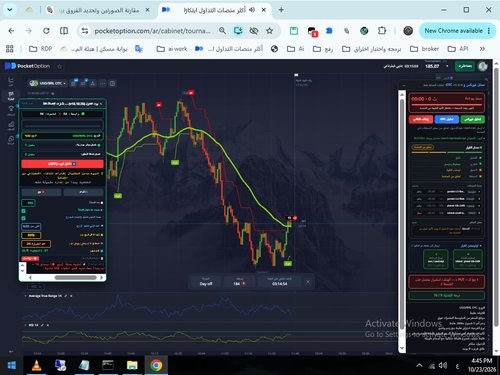500x375 pixels.
Task: Click the yellow-bordered 80% value box
Action: (x=31, y=235)
